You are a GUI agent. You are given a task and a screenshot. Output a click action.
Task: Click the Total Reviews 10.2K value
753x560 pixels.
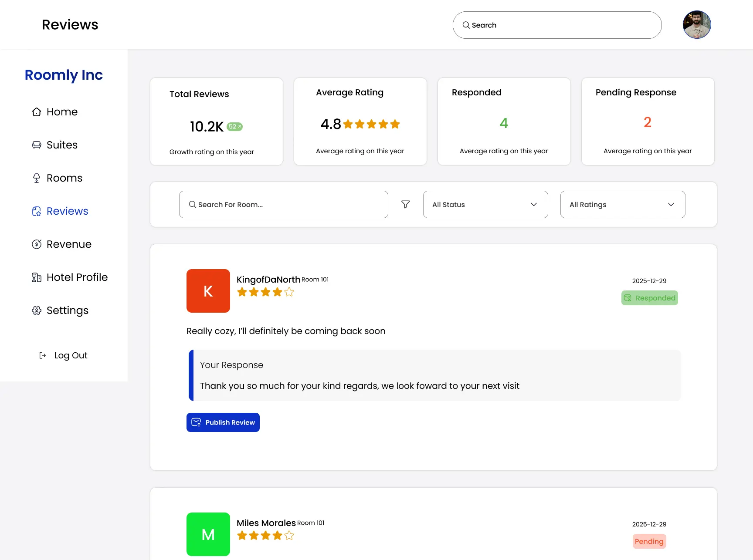click(207, 127)
